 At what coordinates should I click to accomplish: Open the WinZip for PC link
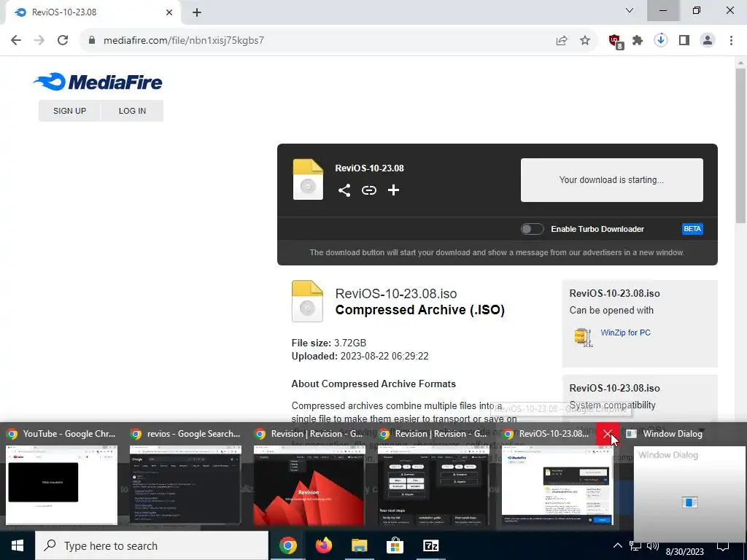pos(625,332)
